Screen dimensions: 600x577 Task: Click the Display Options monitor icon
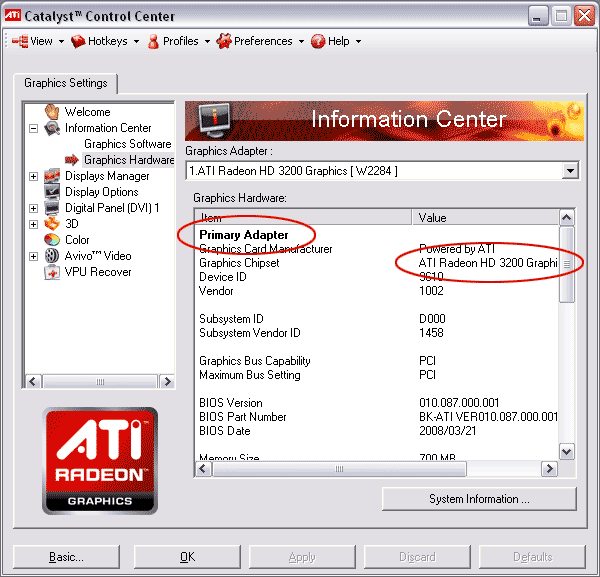[52, 192]
